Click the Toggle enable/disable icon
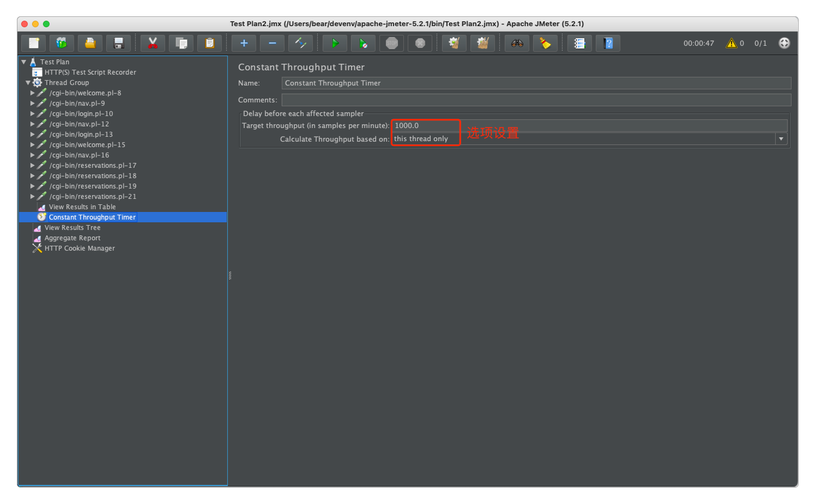 301,43
